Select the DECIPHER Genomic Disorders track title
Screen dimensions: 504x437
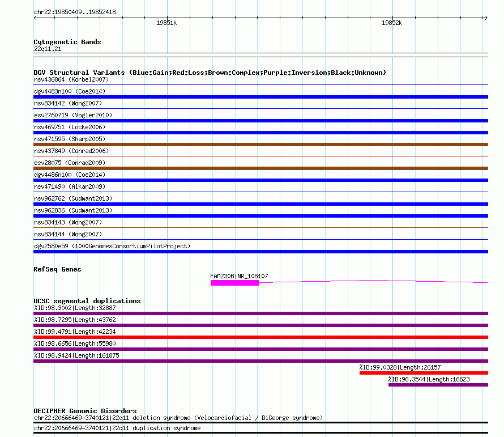[x=85, y=411]
